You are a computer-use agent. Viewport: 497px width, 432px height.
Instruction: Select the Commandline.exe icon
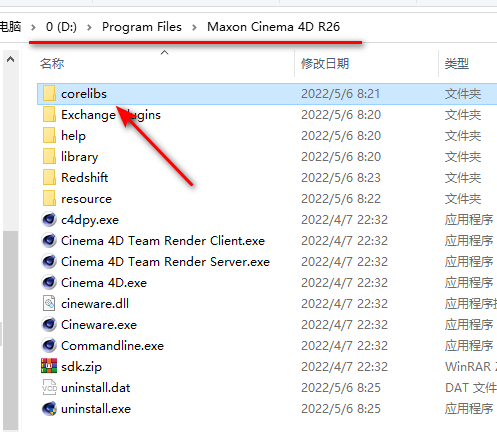49,346
